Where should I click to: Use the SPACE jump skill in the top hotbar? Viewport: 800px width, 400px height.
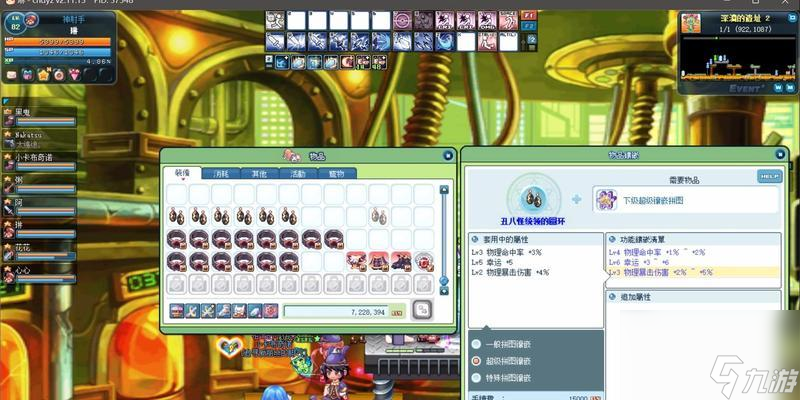[508, 21]
